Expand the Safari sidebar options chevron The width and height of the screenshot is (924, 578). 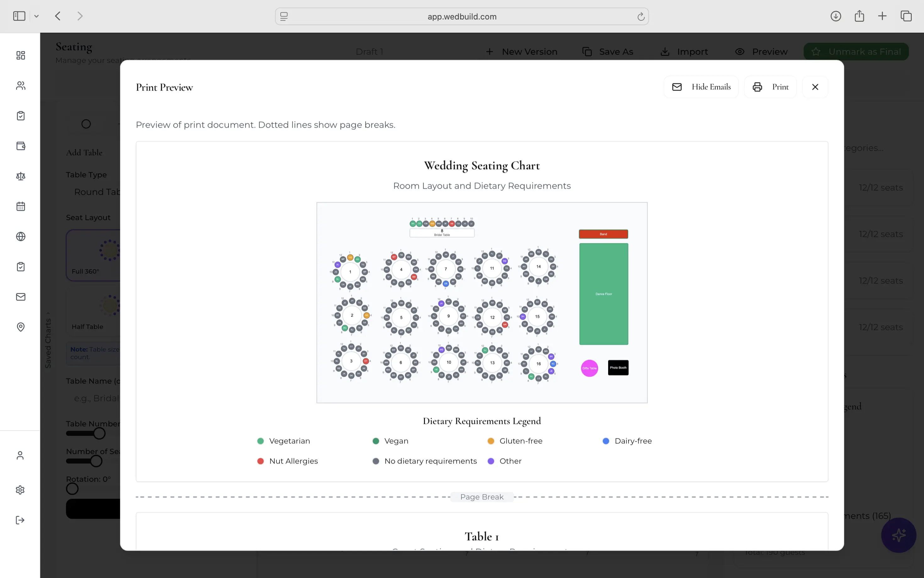click(36, 16)
